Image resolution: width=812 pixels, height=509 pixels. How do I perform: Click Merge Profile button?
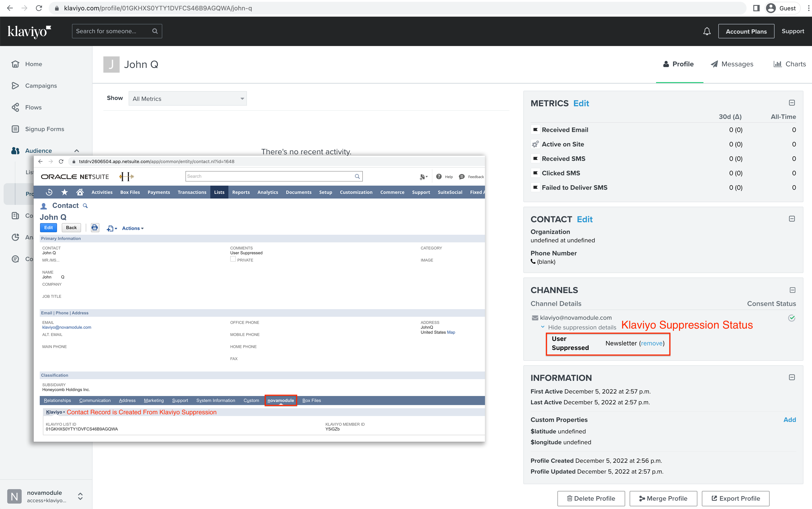tap(663, 498)
